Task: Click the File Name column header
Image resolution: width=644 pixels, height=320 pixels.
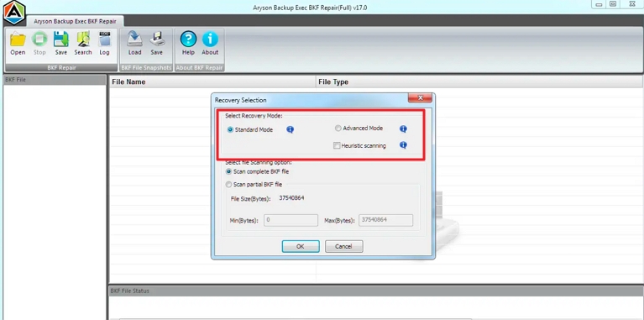Action: [212, 81]
